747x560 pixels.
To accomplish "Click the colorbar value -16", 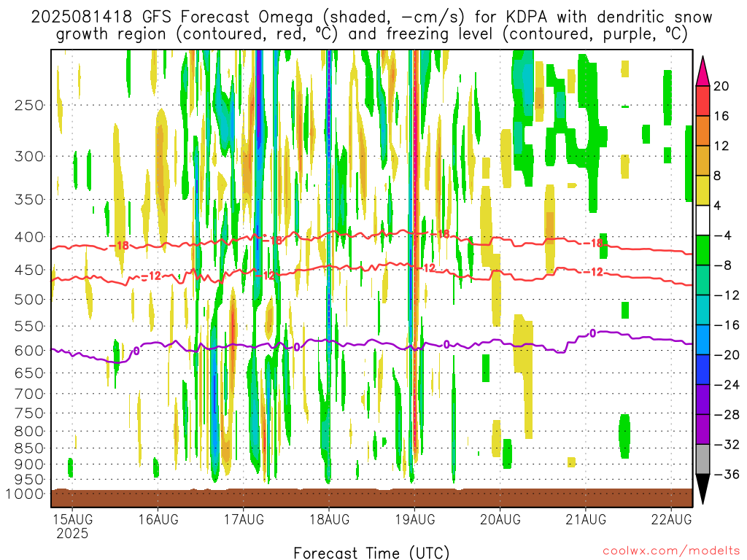I will click(727, 325).
